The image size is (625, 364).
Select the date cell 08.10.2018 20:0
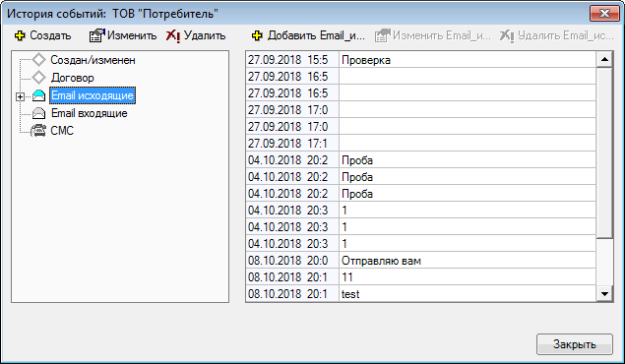pyautogui.click(x=292, y=261)
